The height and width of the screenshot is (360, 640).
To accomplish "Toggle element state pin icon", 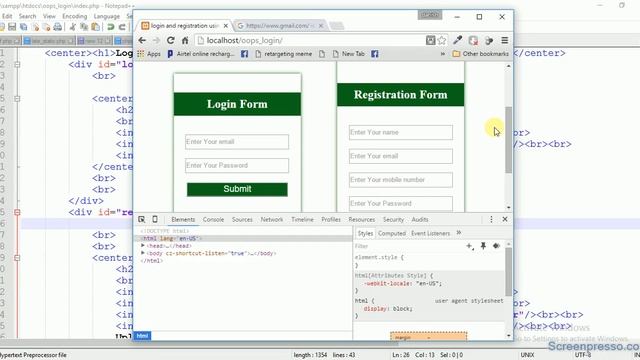I will [483, 246].
